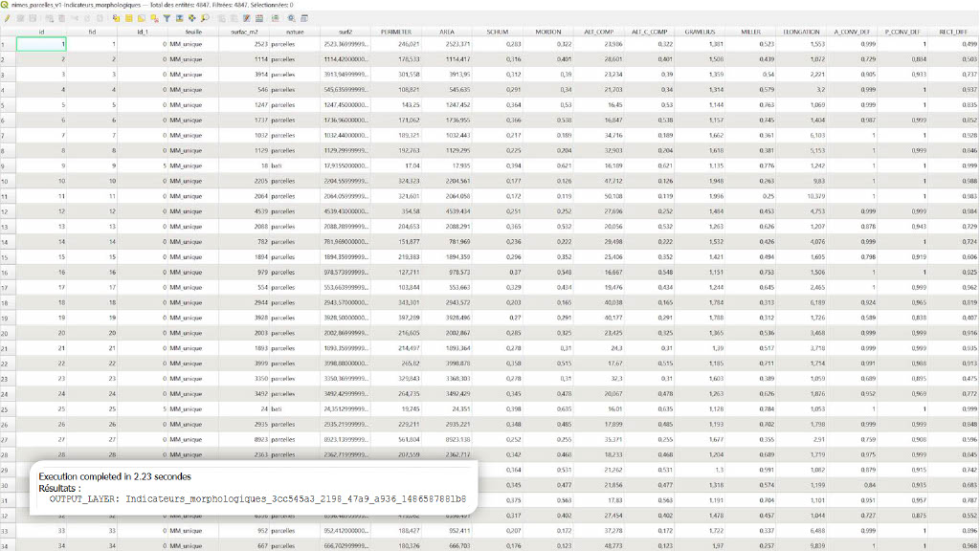Image resolution: width=980 pixels, height=551 pixels.
Task: Click the deselect all features icon
Action: (x=154, y=18)
